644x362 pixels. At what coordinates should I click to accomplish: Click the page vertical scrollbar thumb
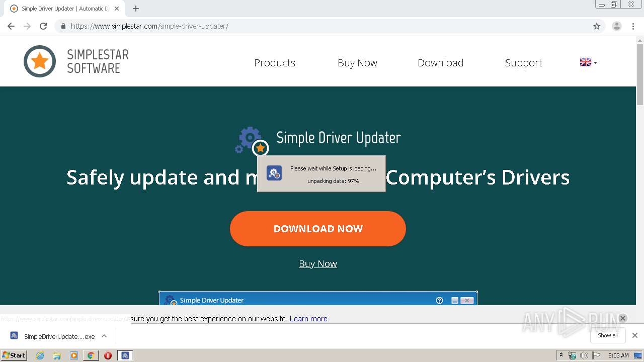pyautogui.click(x=640, y=74)
